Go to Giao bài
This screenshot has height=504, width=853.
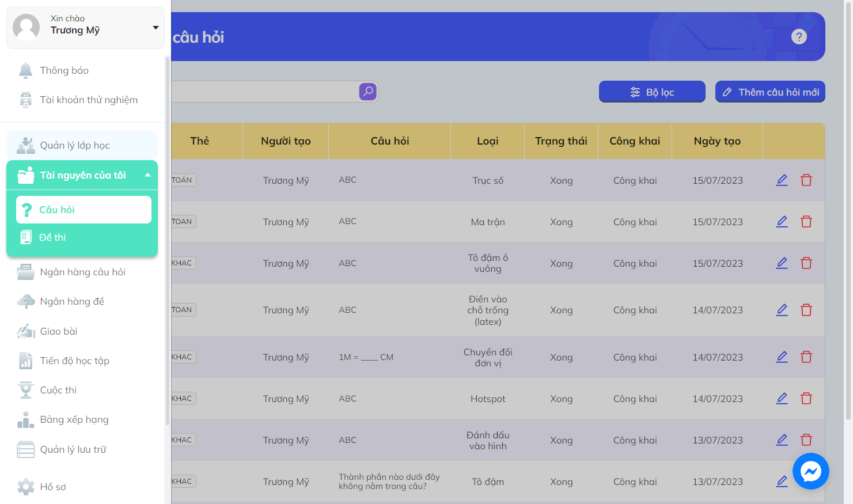pyautogui.click(x=82, y=331)
